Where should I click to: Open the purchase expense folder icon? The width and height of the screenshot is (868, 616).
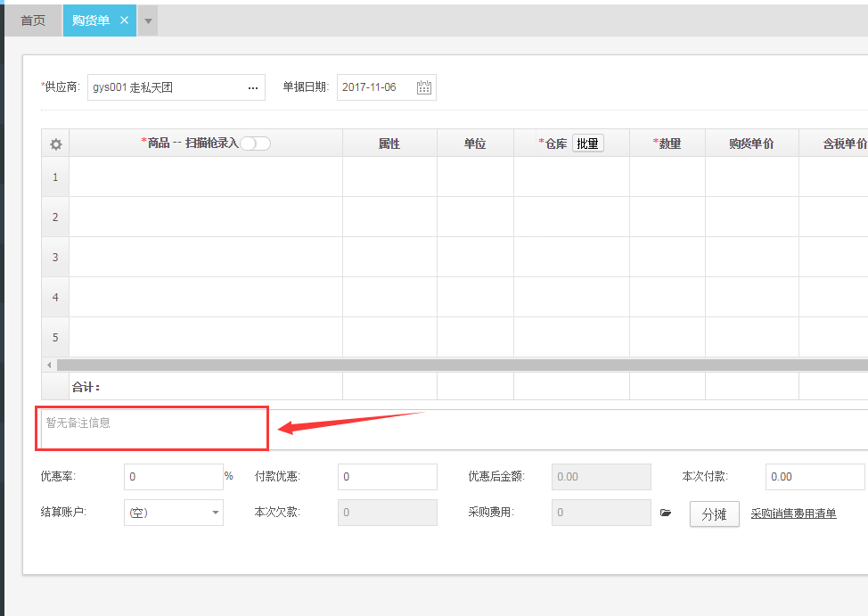tap(666, 513)
